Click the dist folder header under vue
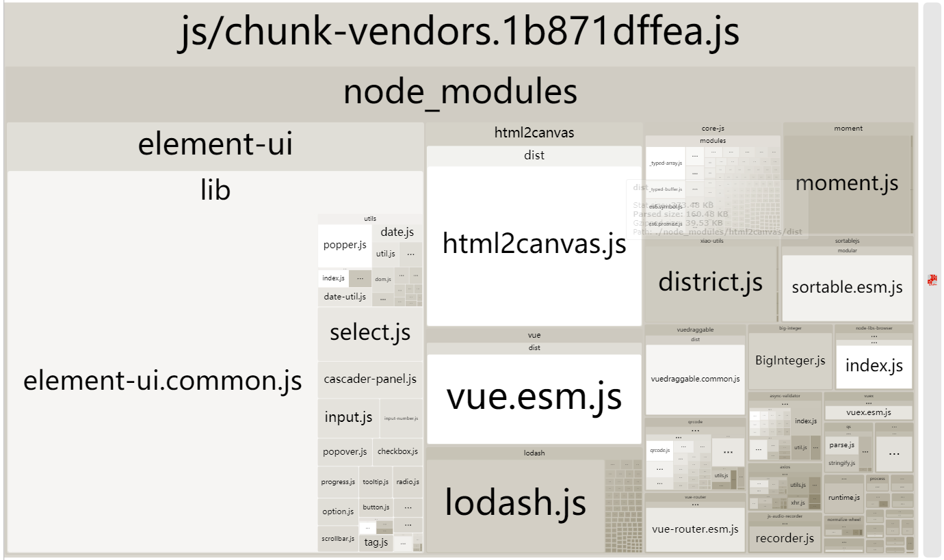 (x=534, y=348)
